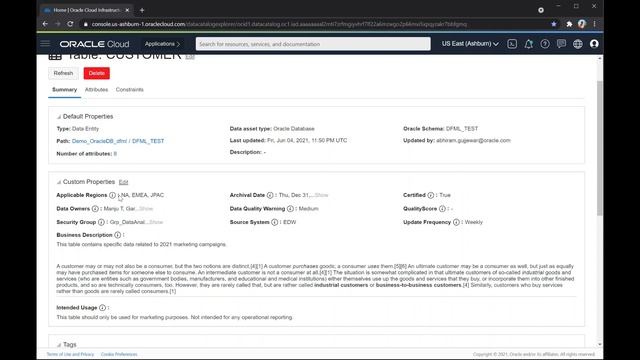
Task: Edit the Custom Properties
Action: point(123,182)
